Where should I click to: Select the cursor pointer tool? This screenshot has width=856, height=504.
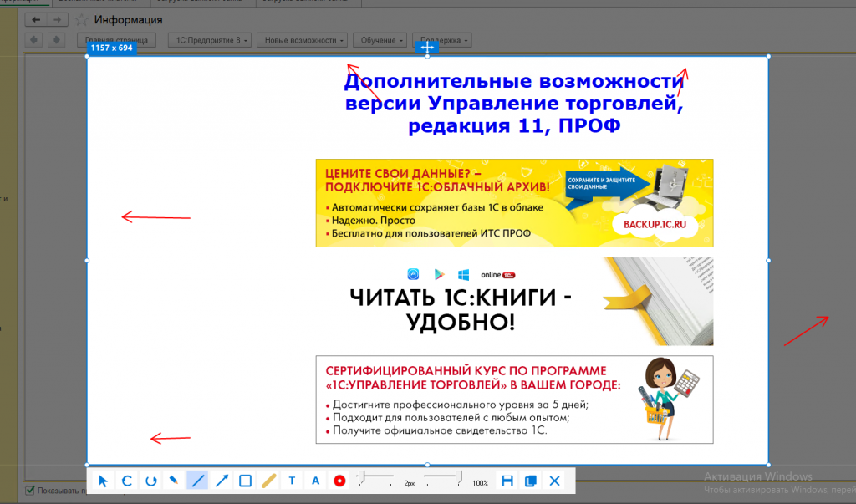(103, 481)
